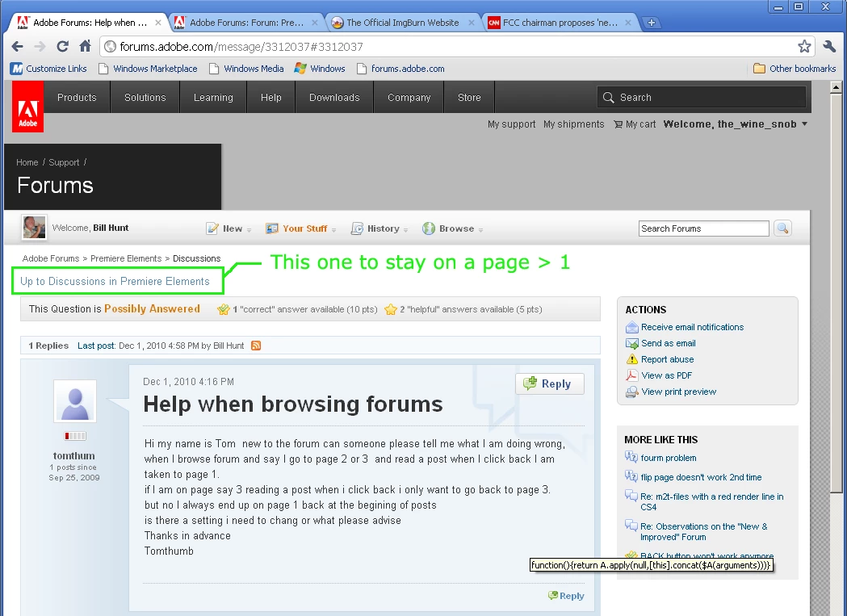
Task: Open Re: Observations on the New & Improved Forum
Action: [x=704, y=532]
